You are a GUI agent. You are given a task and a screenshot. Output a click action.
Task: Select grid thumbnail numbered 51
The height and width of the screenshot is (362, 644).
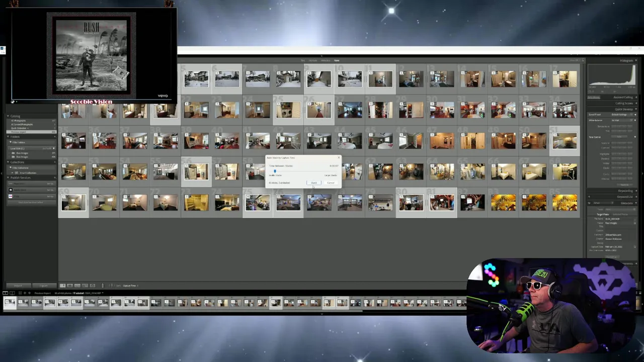click(x=565, y=141)
